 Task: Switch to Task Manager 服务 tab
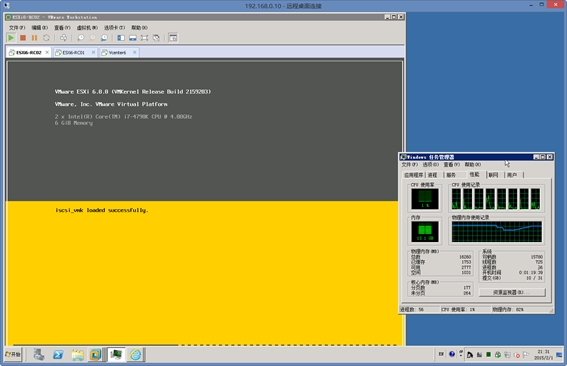451,175
